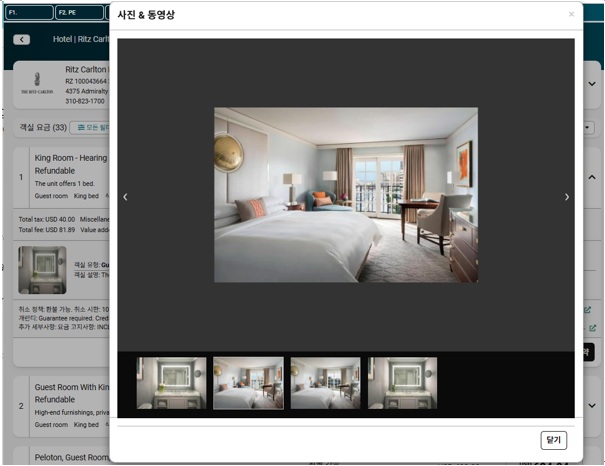Click 'Total fee: USD 81.89' text

tap(47, 230)
